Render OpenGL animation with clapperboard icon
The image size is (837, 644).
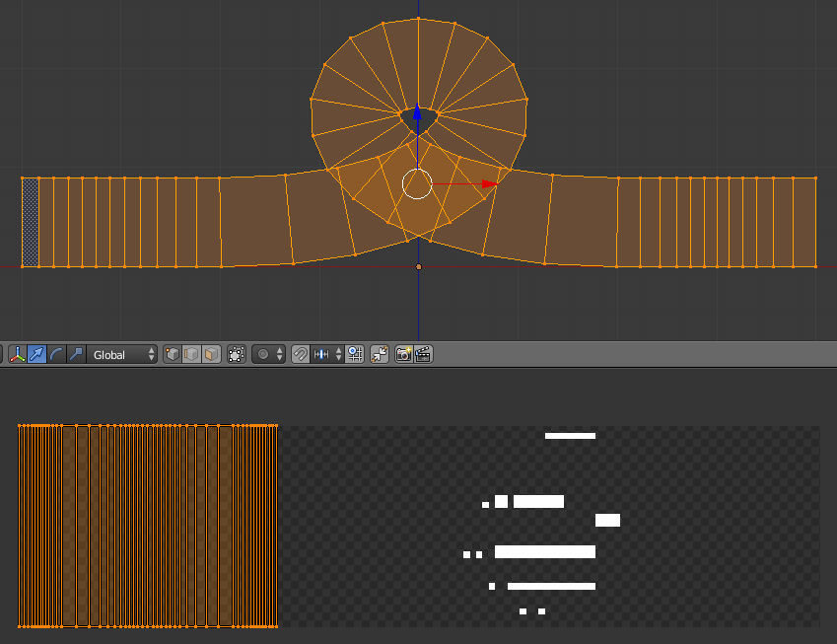click(423, 355)
